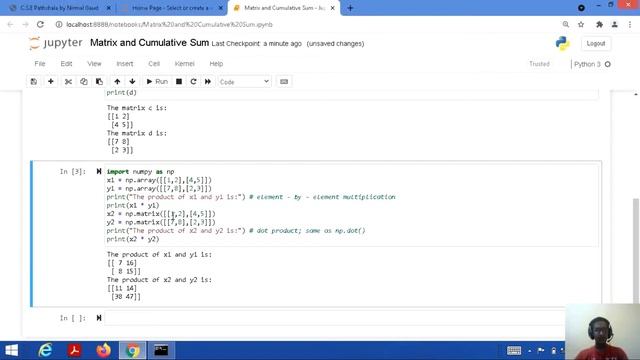This screenshot has height=360, width=640.
Task: Open the command prompt from taskbar
Action: tap(161, 350)
